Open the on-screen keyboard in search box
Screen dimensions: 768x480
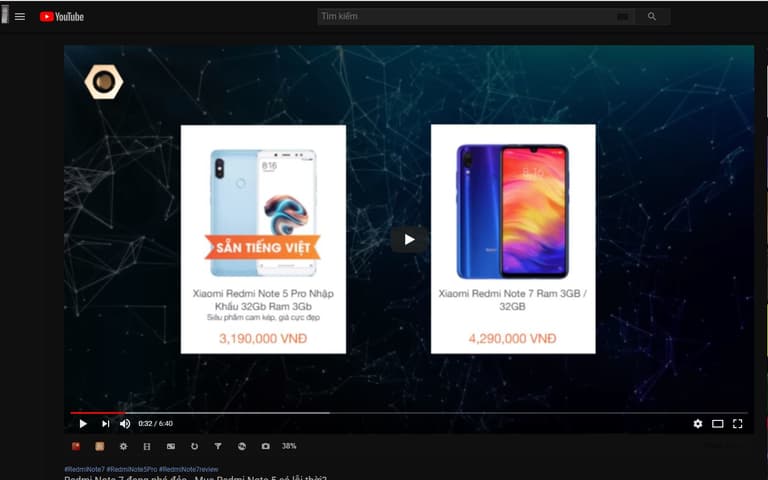click(623, 17)
